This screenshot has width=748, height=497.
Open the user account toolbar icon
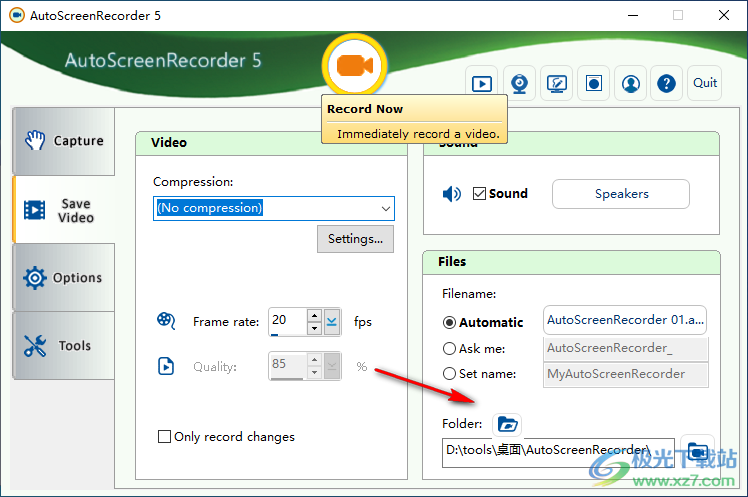point(631,84)
